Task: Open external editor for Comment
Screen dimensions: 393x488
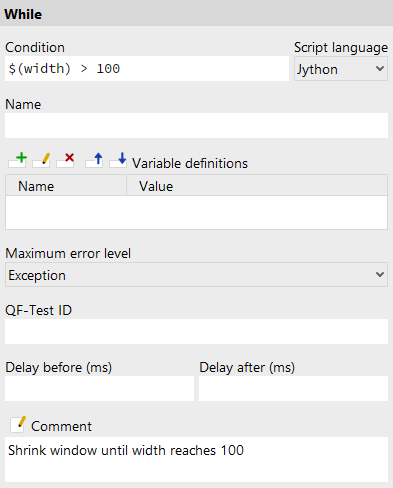Action: coord(18,424)
